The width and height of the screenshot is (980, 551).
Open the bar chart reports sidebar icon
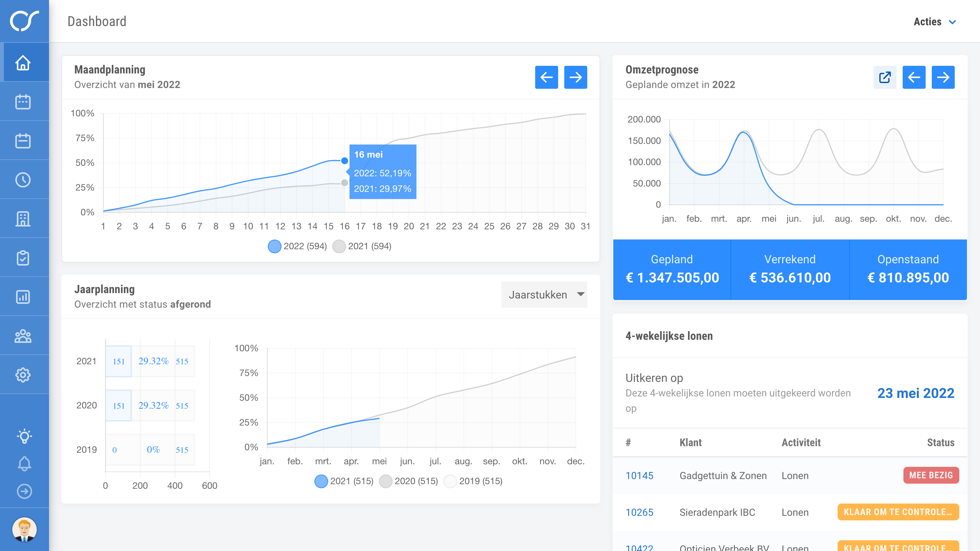point(23,297)
